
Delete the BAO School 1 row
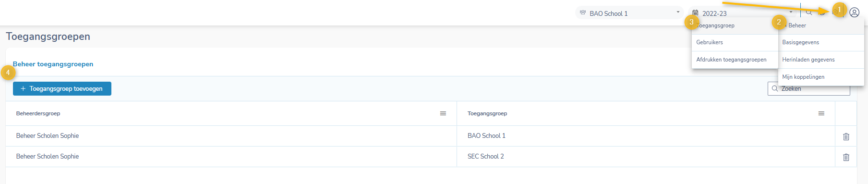846,136
